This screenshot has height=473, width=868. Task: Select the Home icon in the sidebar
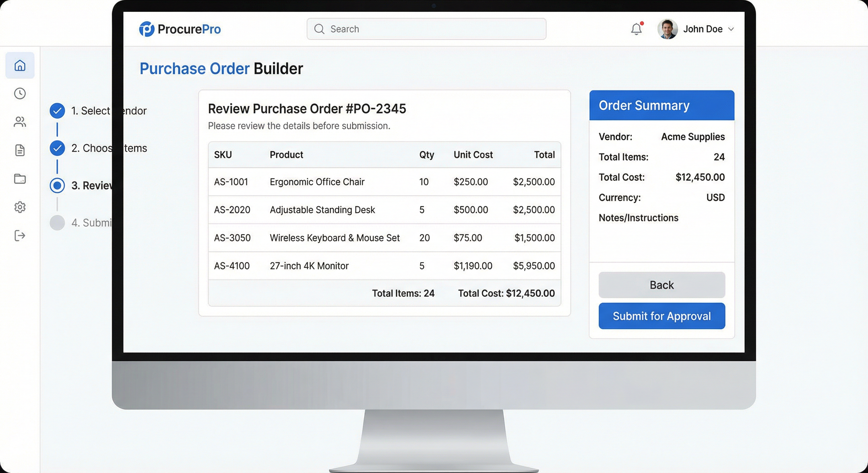pyautogui.click(x=20, y=66)
